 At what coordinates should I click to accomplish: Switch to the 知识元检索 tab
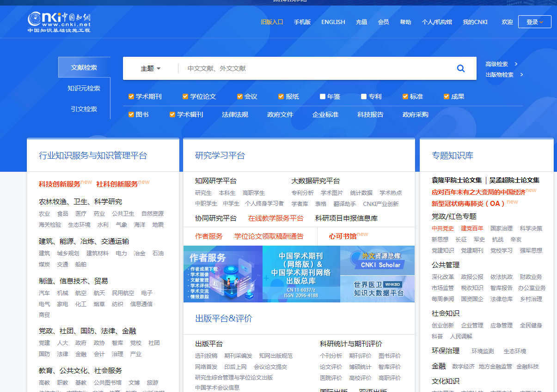[84, 88]
